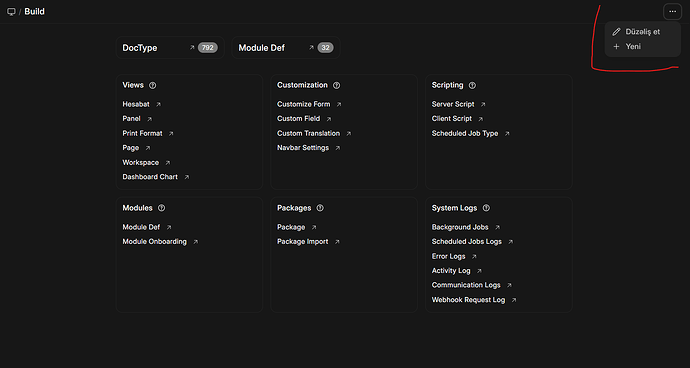Open Module Onboarding
Screen dimensions: 690x368
click(x=154, y=242)
